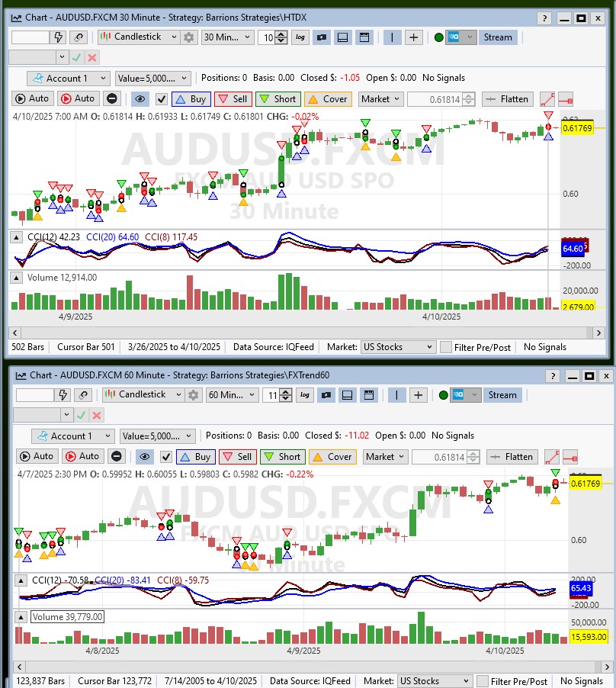616x688 pixels.
Task: Toggle black Auto play button in 30 Minute chart
Action: 33,98
